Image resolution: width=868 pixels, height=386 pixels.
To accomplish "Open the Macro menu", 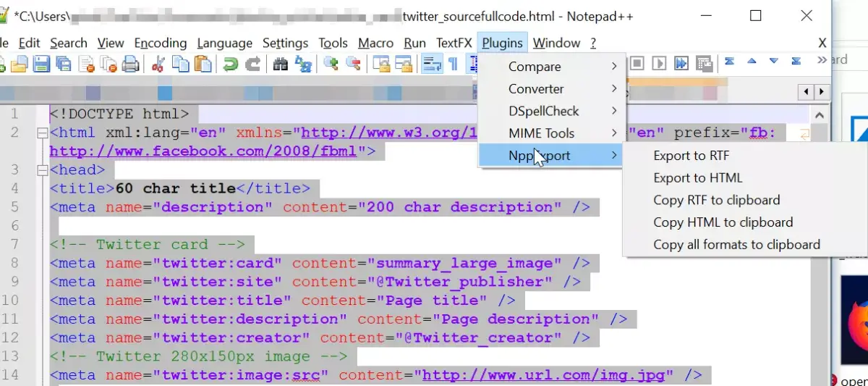I will 376,43.
